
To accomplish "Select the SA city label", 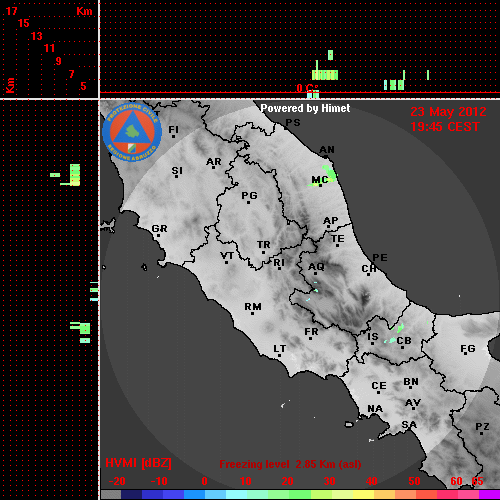I will click(409, 425).
